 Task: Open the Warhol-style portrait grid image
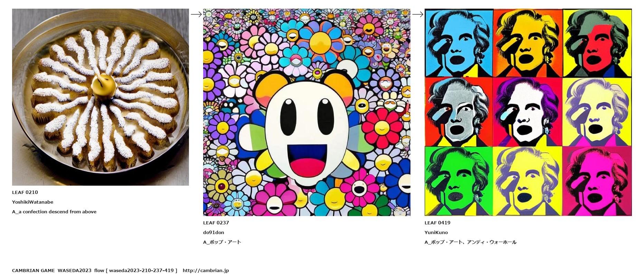pyautogui.click(x=528, y=112)
